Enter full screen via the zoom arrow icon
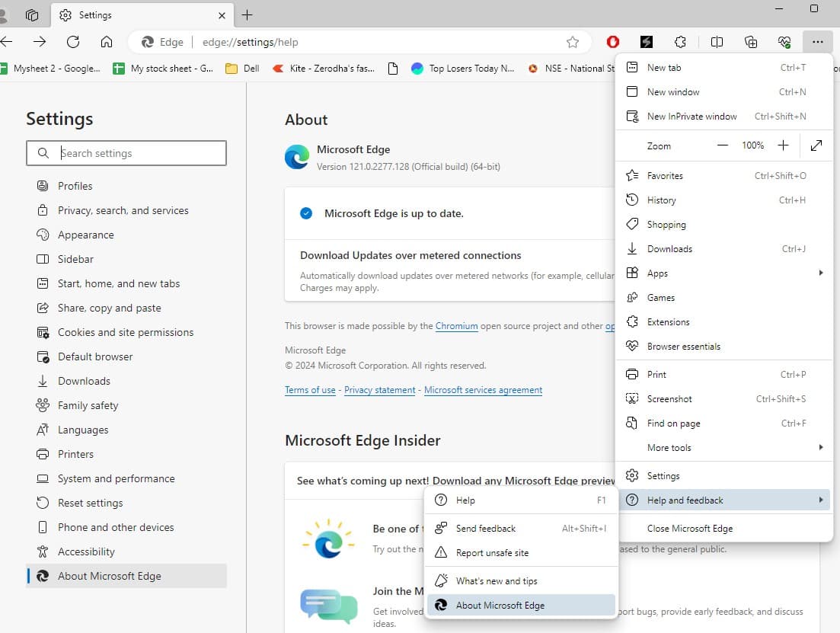 (816, 145)
